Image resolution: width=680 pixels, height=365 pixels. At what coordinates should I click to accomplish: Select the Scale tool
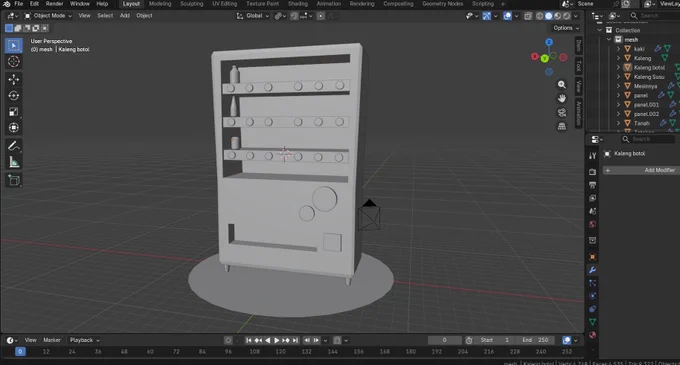point(13,111)
